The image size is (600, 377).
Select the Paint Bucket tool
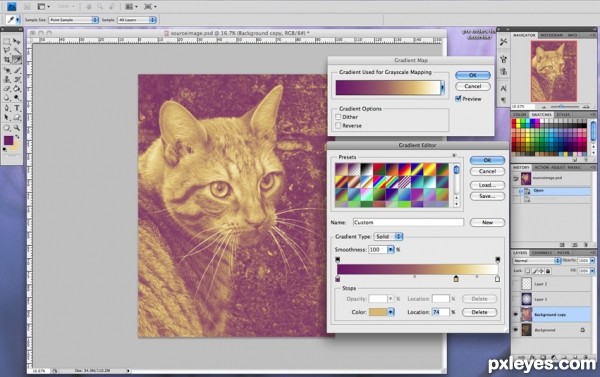(17, 89)
